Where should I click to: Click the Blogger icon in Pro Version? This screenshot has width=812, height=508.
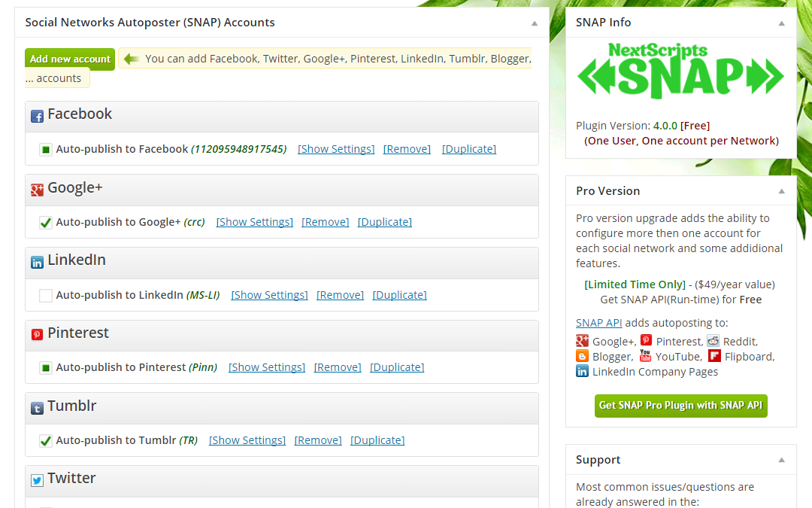pyautogui.click(x=582, y=356)
